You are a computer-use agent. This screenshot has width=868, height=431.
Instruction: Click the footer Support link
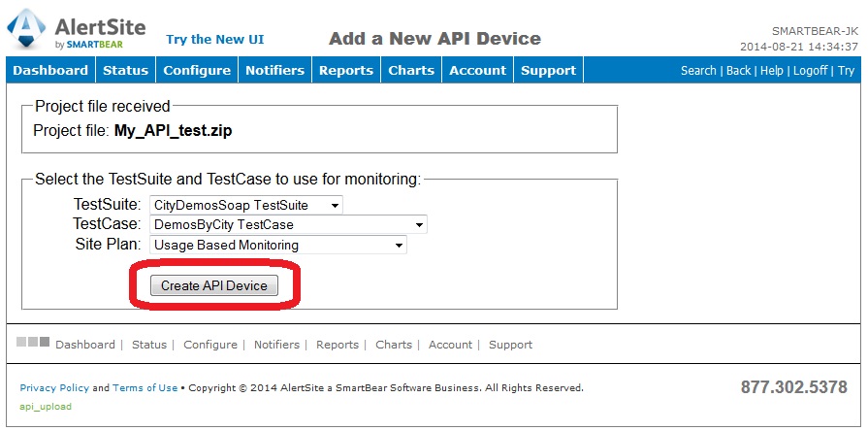510,345
